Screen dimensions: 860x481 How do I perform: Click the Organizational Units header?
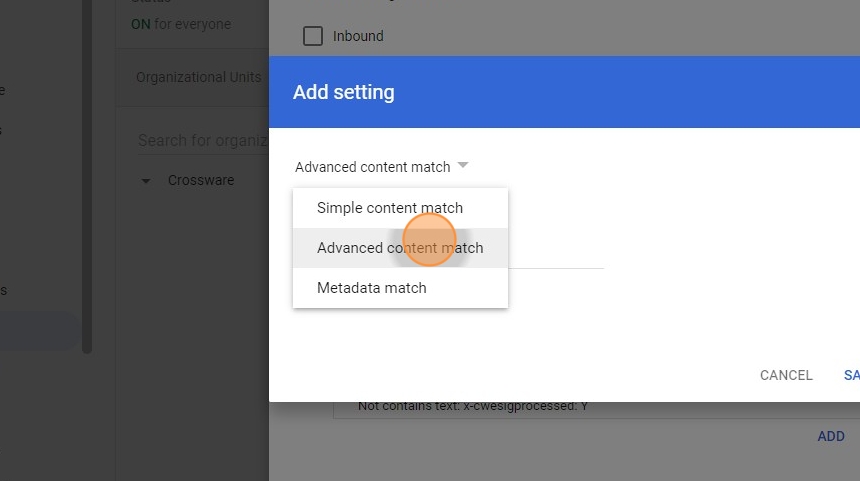pos(199,77)
